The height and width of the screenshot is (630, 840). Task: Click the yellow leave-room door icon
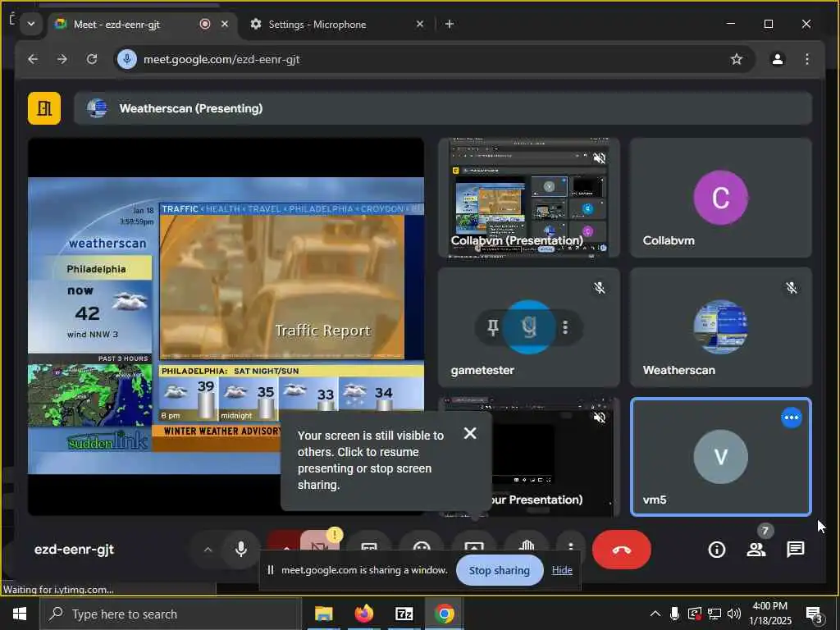click(x=44, y=108)
